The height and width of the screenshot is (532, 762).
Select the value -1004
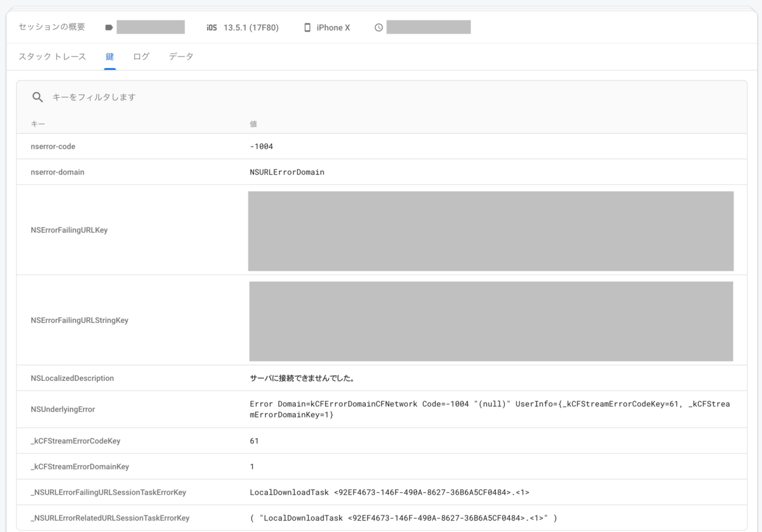pyautogui.click(x=262, y=147)
